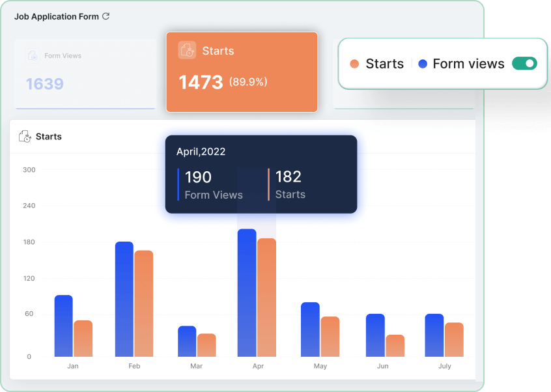Click the Form views legend label

click(468, 64)
